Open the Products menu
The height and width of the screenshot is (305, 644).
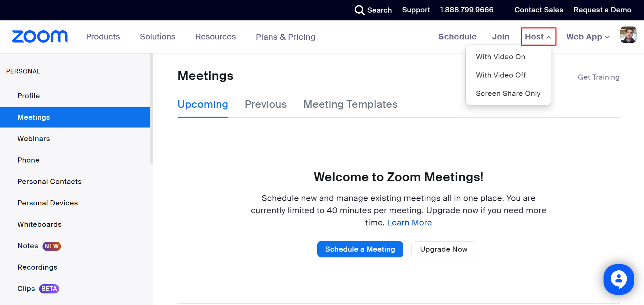pos(103,36)
